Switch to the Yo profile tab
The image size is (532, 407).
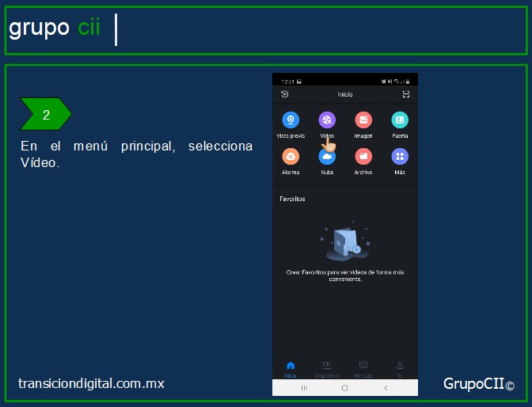pos(400,368)
